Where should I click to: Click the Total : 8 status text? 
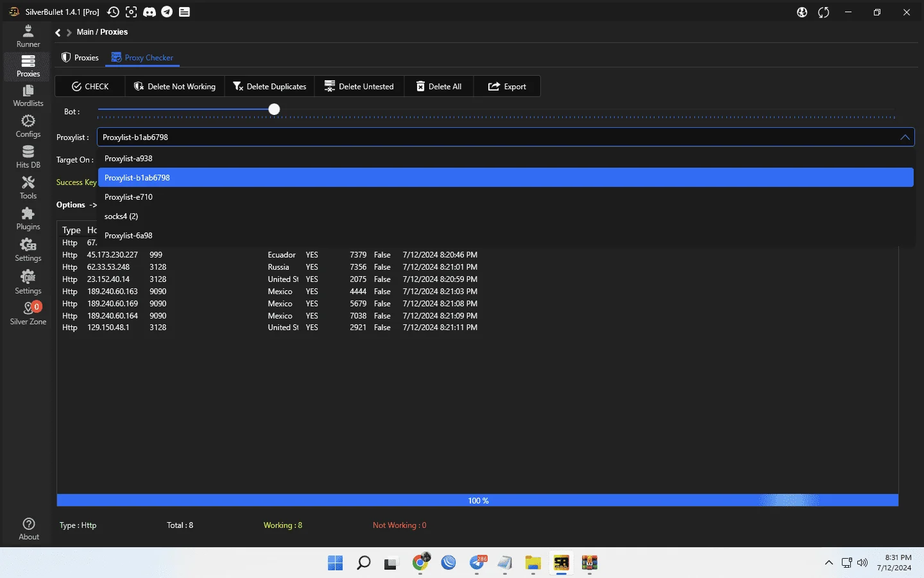tap(180, 525)
